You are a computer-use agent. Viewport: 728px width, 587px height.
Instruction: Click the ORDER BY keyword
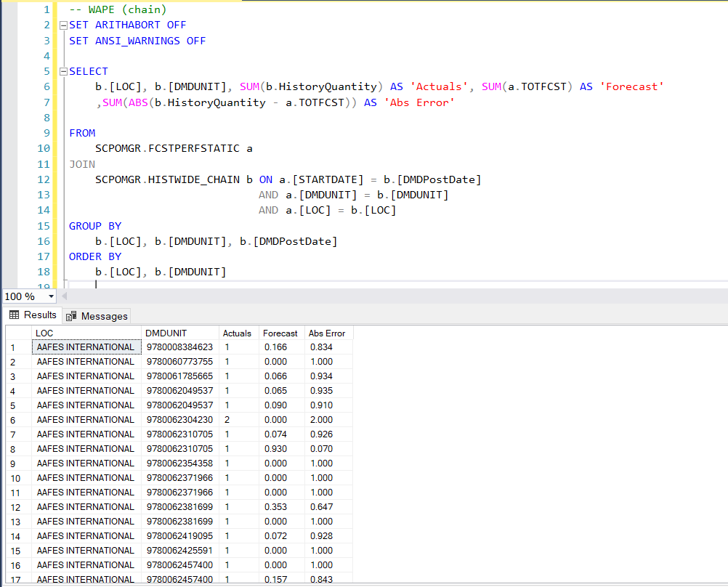tap(95, 257)
